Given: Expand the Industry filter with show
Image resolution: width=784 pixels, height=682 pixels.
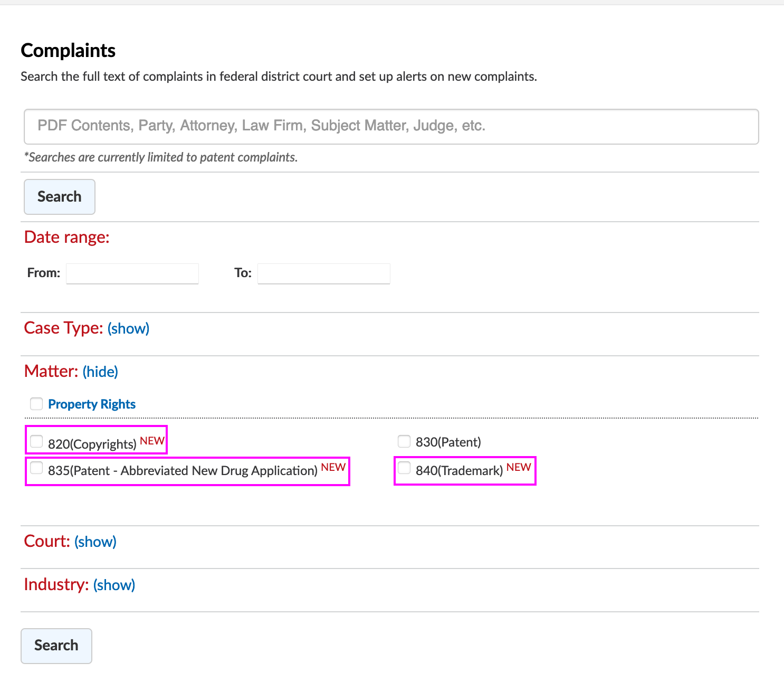Looking at the screenshot, I should tap(114, 585).
